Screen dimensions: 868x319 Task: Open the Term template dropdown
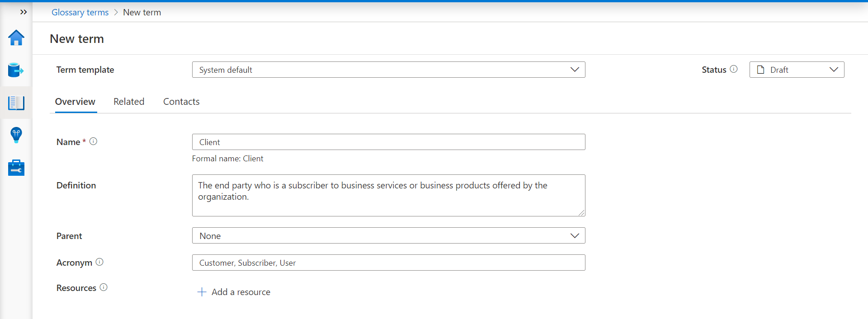coord(388,70)
